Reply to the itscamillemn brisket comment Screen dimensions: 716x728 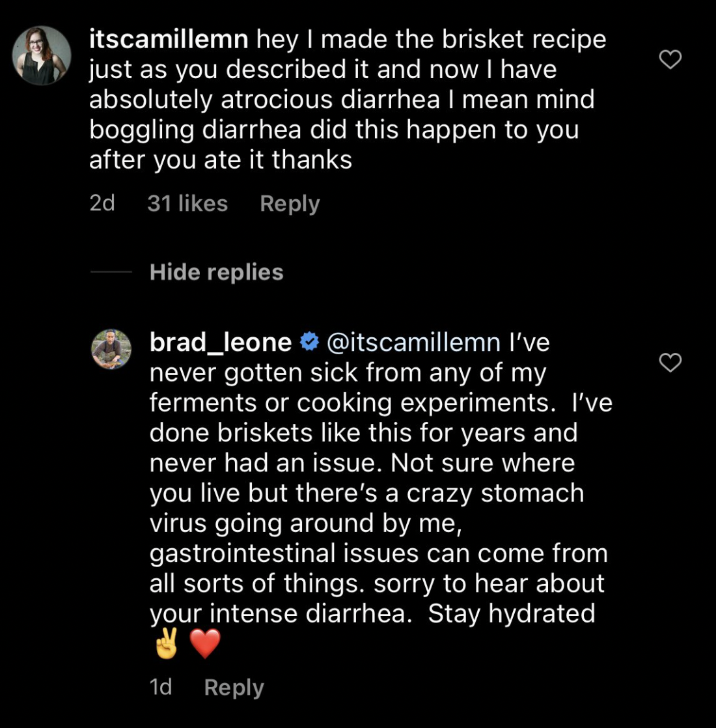click(x=290, y=204)
